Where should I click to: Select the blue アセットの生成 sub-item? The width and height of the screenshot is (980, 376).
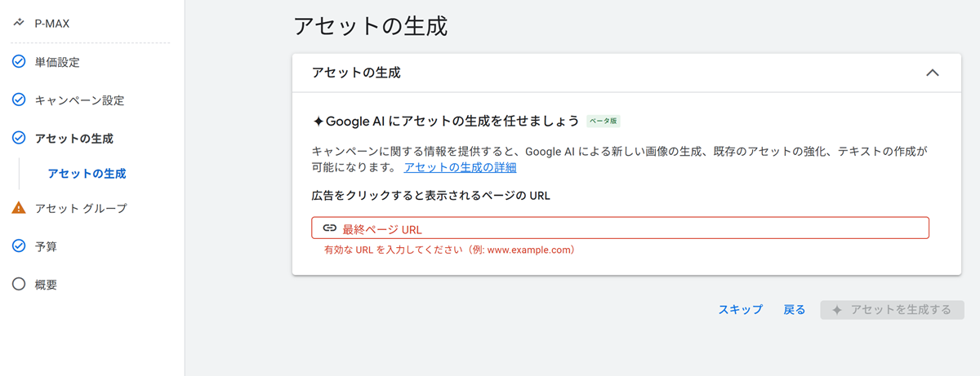(x=87, y=174)
